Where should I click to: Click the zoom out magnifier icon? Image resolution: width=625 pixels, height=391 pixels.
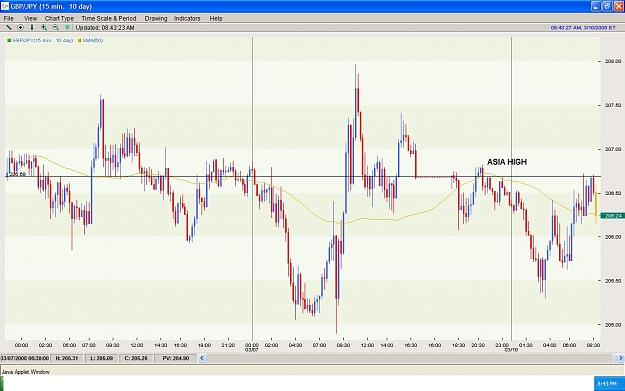click(55, 28)
